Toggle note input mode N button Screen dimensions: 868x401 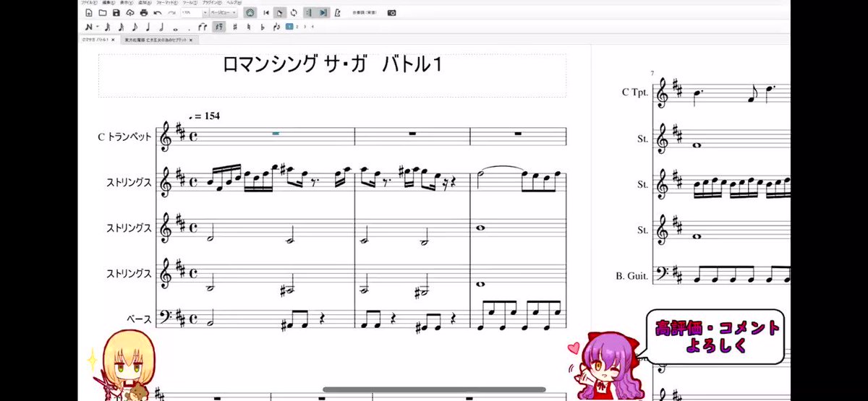89,27
